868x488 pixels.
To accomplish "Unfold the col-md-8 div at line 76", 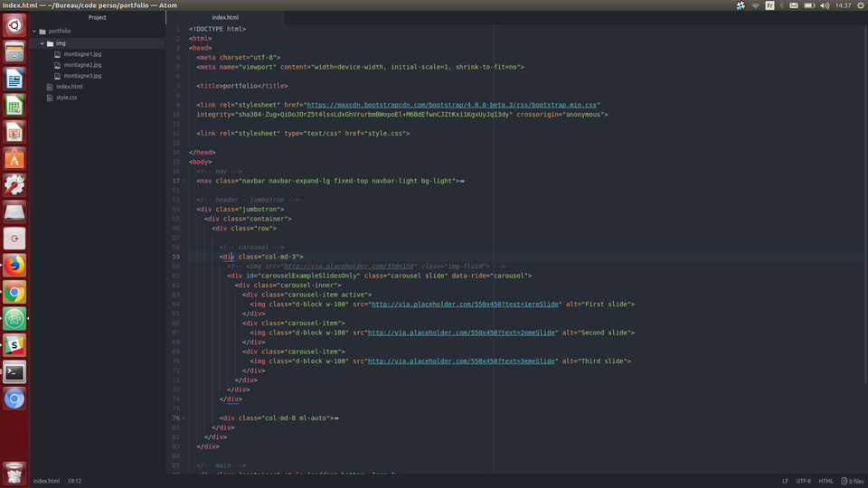I will tap(184, 418).
